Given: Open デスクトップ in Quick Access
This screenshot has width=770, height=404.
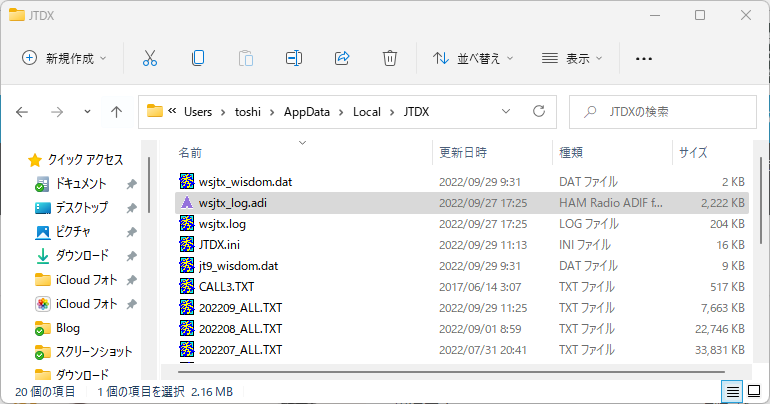Looking at the screenshot, I should coord(82,208).
